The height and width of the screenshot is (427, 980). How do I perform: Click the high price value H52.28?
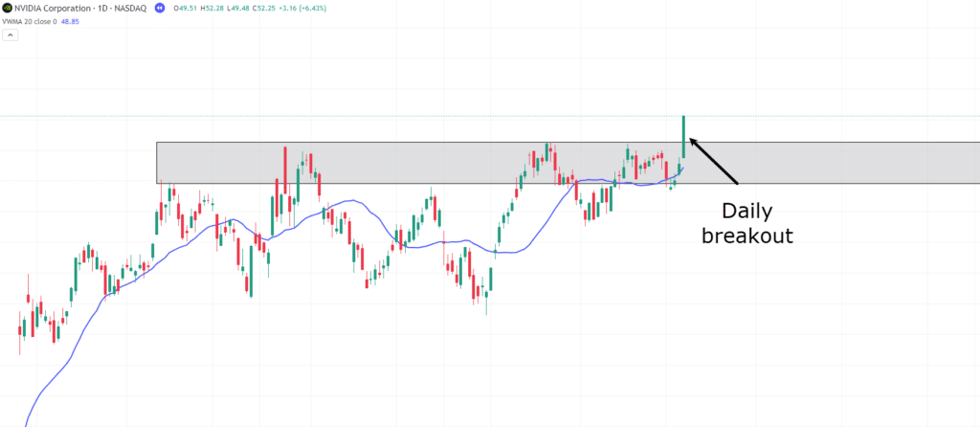(x=212, y=7)
